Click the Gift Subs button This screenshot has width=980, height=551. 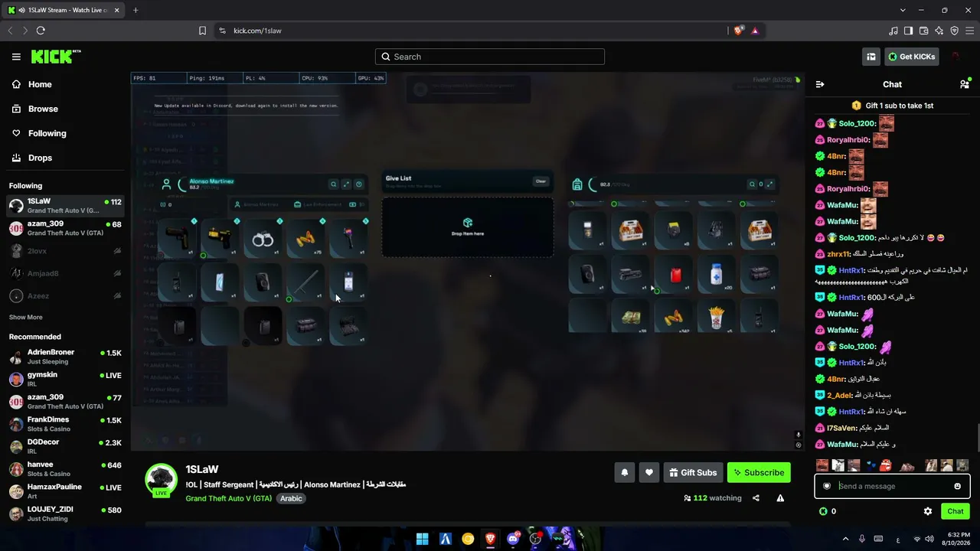tap(693, 473)
